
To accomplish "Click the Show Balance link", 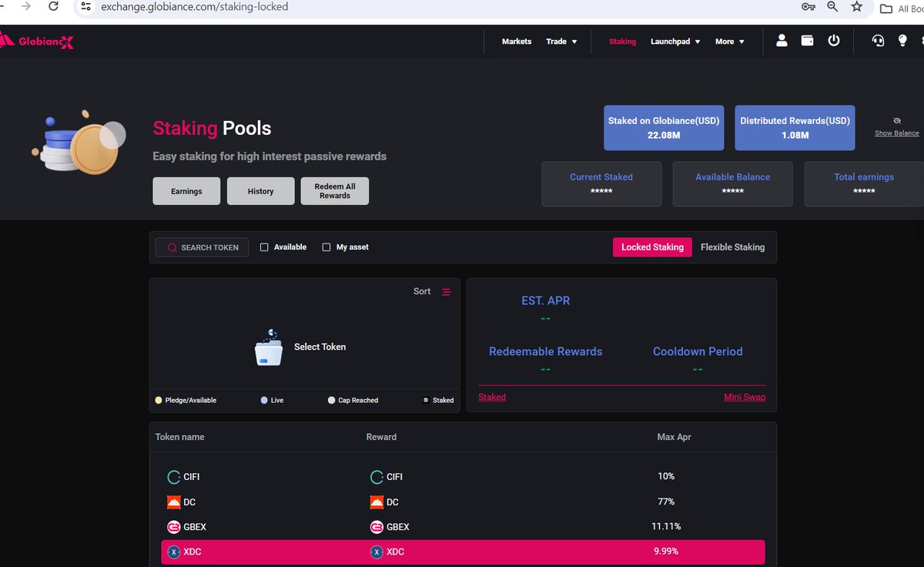I will 897,133.
